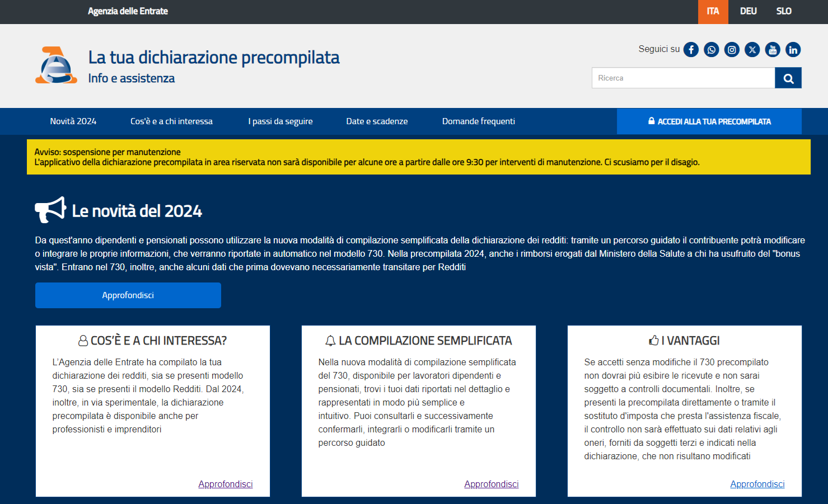Click the blue Approfondisci button
Viewport: 828px width, 504px height.
pyautogui.click(x=128, y=295)
